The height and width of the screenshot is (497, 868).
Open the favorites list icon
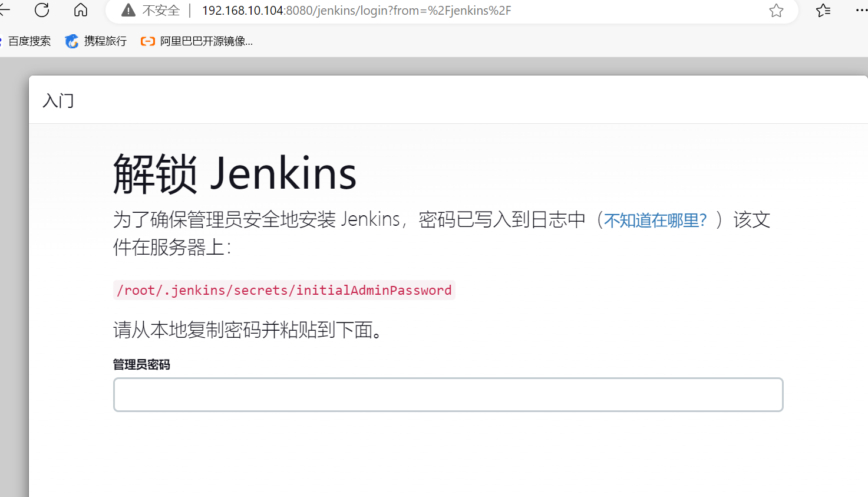pyautogui.click(x=823, y=11)
